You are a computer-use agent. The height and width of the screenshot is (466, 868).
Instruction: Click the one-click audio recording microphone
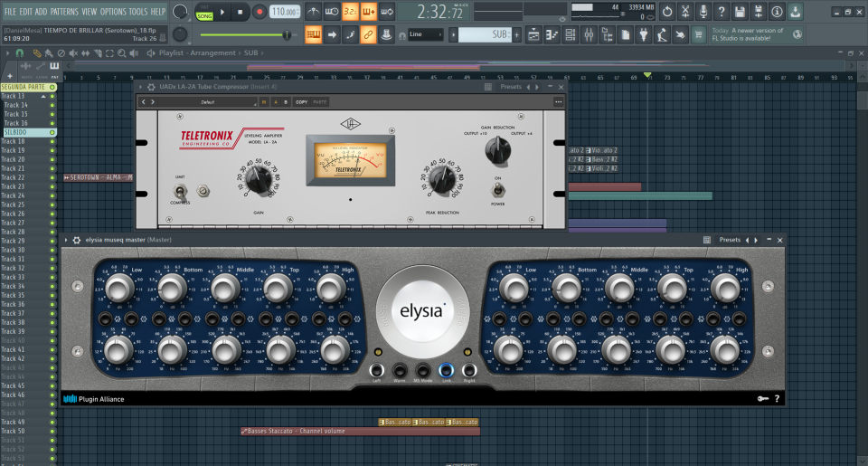(703, 12)
